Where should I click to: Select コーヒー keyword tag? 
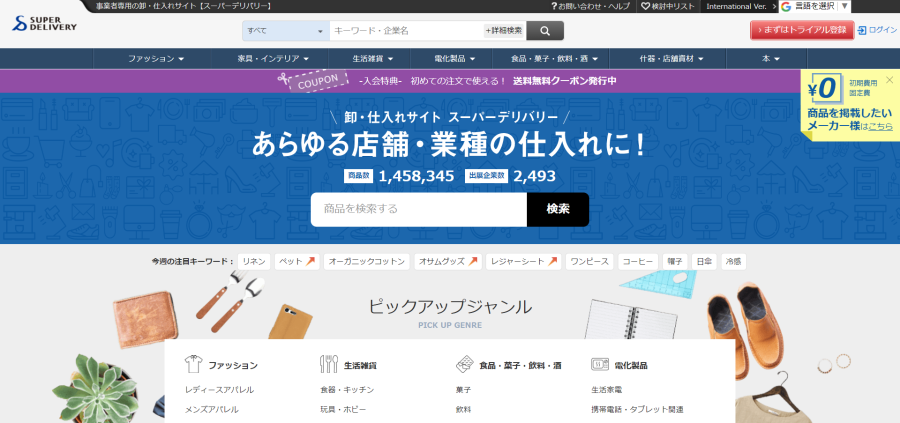[638, 262]
